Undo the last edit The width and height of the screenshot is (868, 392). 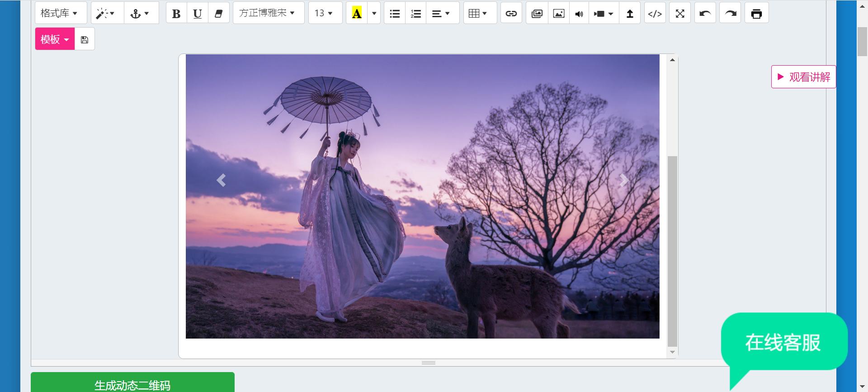coord(705,14)
